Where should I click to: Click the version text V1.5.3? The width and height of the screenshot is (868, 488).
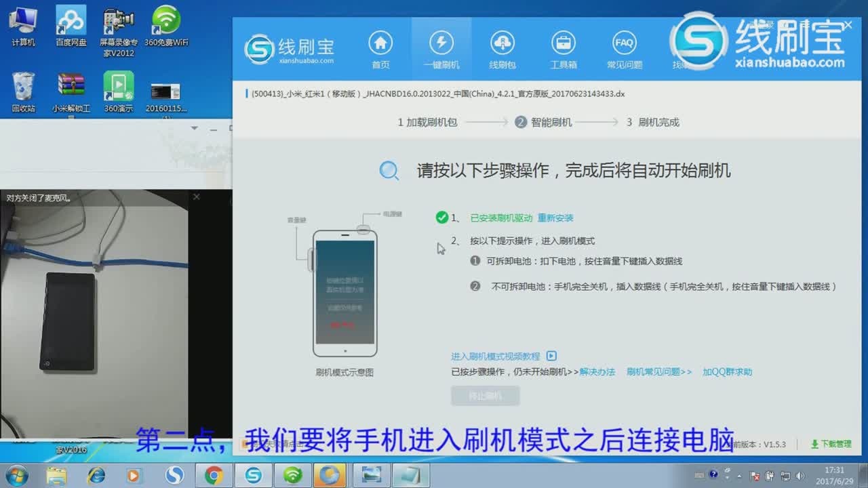click(x=774, y=445)
